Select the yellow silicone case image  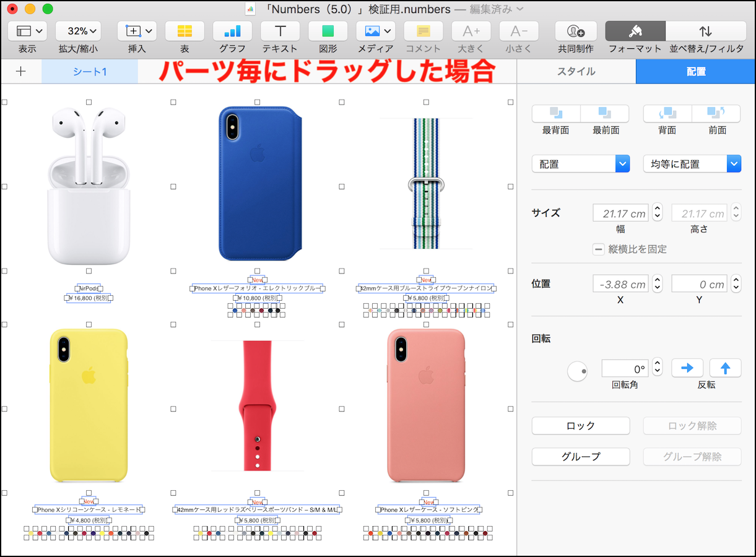click(89, 405)
